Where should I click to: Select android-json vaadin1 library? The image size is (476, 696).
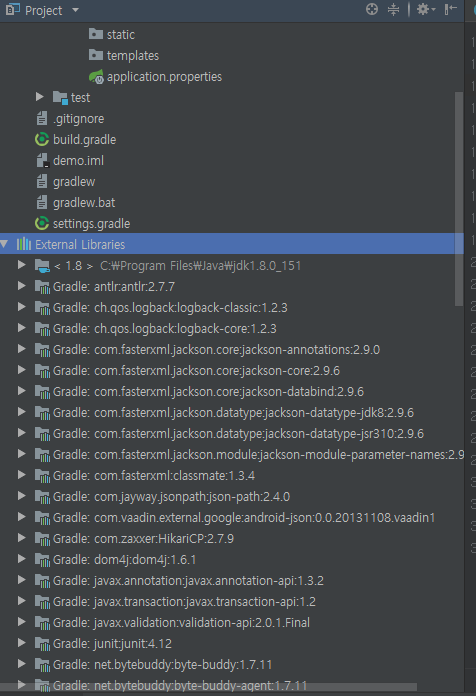click(244, 518)
